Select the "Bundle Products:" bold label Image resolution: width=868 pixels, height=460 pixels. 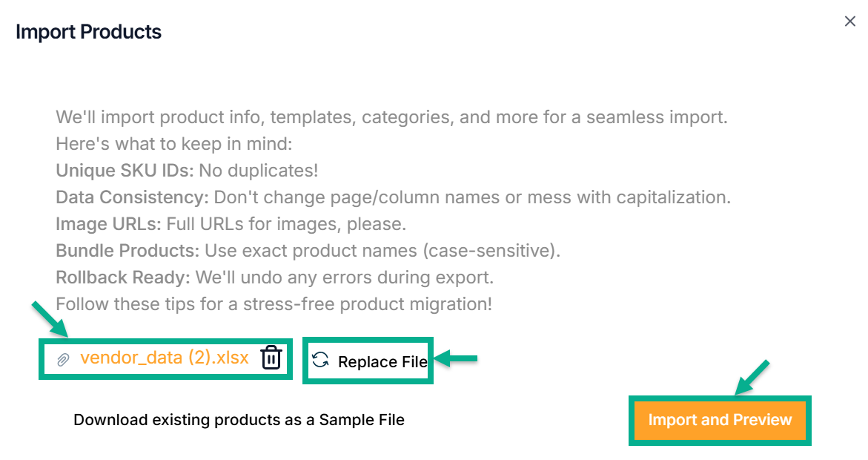coord(127,251)
